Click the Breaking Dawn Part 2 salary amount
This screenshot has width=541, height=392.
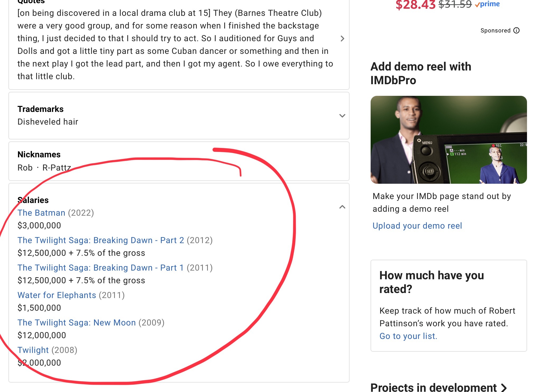coord(81,253)
